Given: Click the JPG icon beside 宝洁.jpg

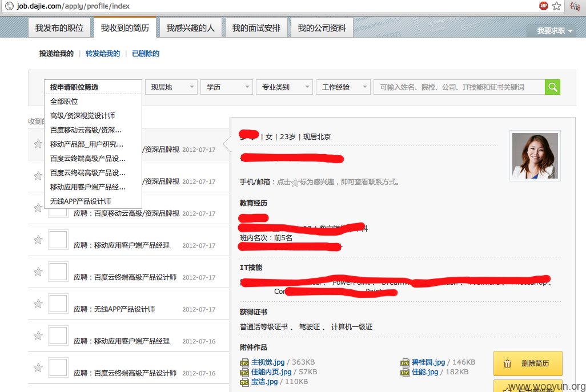Looking at the screenshot, I should [x=244, y=382].
